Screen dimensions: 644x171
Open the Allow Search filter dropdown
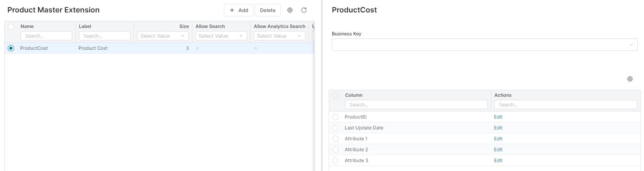(221, 36)
